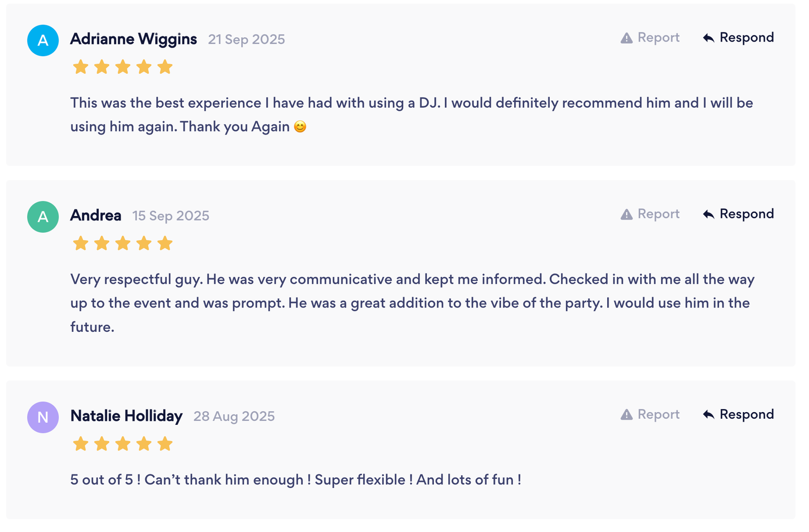Viewport: 809px width, 532px height.
Task: Click reply arrow on Andrea's review
Action: [x=708, y=214]
